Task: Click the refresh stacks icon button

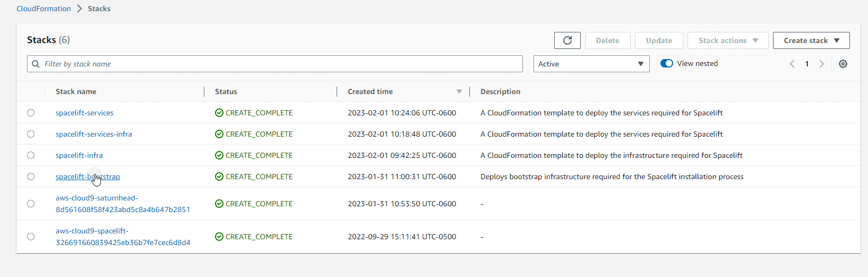Action: [568, 40]
